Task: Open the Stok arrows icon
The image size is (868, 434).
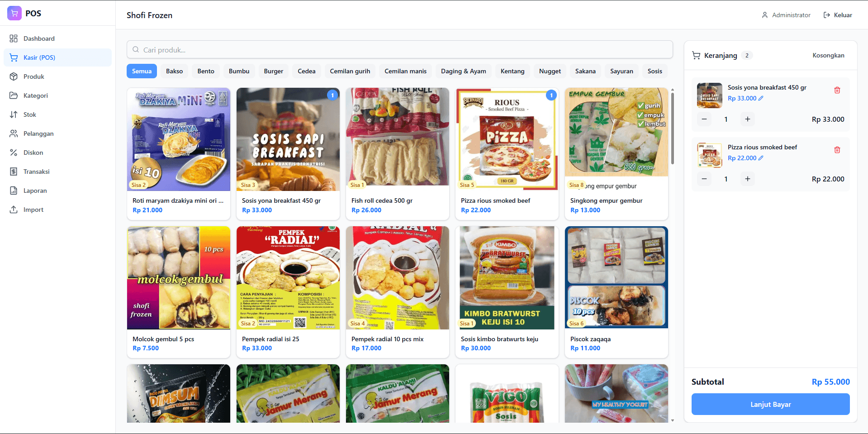Action: (x=14, y=114)
